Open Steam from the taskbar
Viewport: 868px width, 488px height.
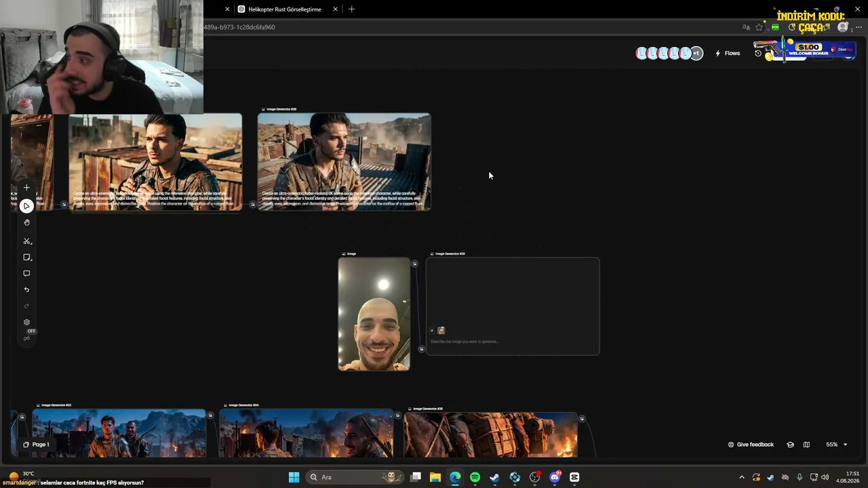click(494, 477)
